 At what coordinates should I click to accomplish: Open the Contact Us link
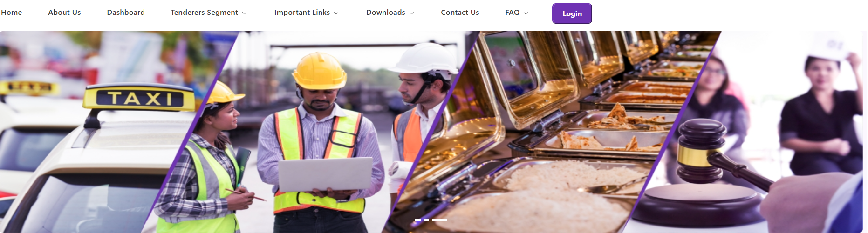[x=460, y=13]
